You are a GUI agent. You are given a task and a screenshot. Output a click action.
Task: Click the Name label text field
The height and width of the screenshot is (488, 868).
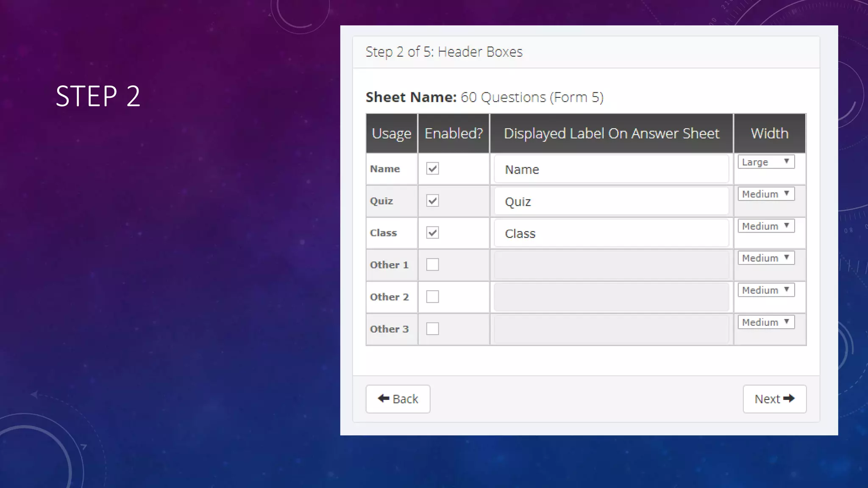click(611, 169)
